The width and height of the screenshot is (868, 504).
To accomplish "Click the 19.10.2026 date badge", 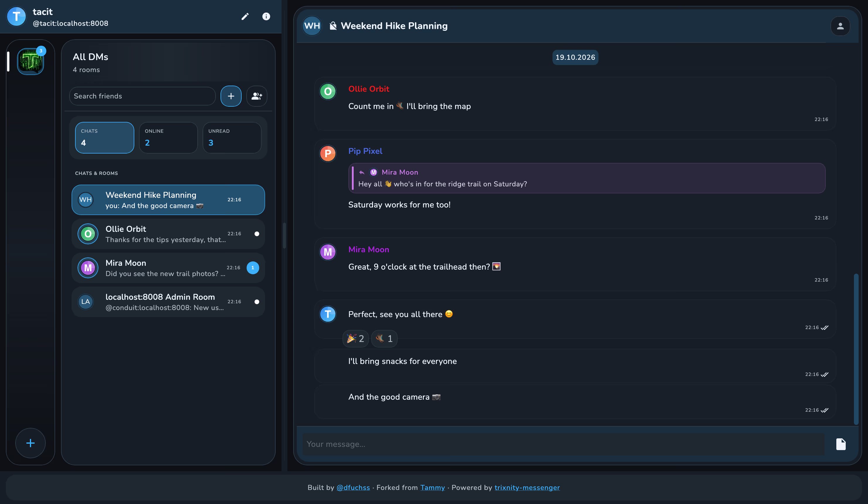I will pyautogui.click(x=575, y=57).
